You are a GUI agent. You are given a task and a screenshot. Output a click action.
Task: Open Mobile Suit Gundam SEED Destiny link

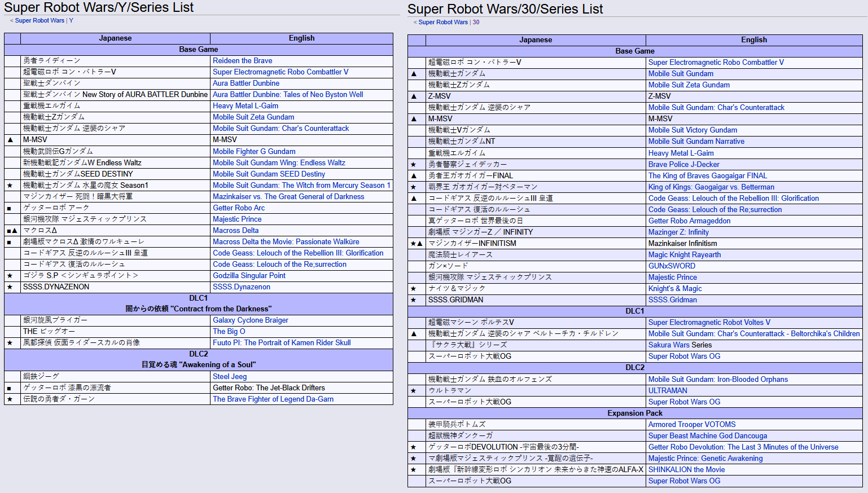(269, 174)
